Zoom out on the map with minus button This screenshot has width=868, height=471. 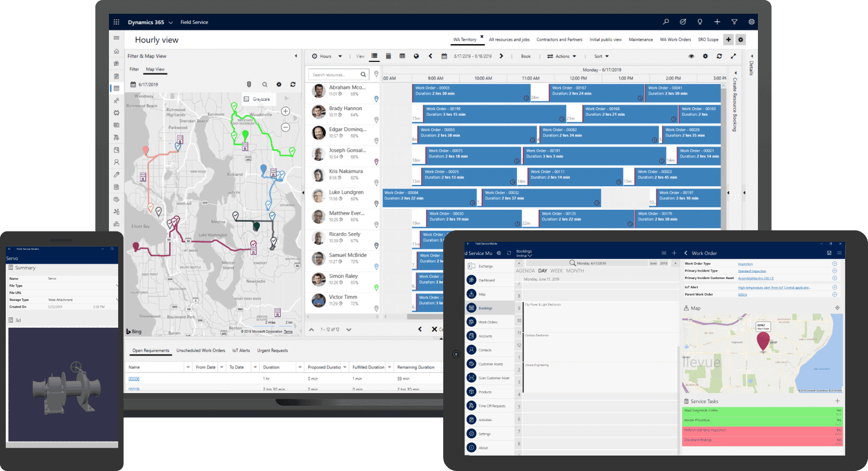[286, 127]
